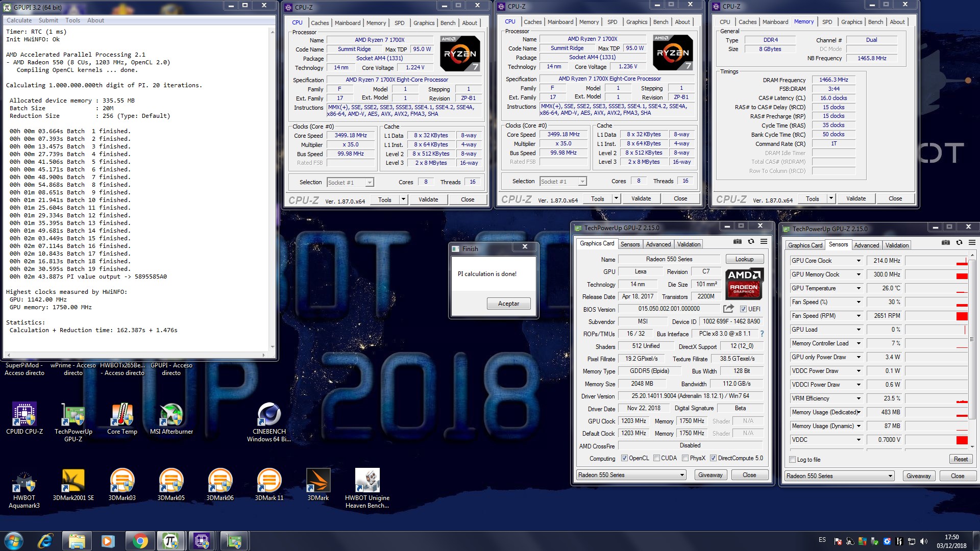Open Windows Explorer from the taskbar
The height and width of the screenshot is (551, 980).
(77, 540)
